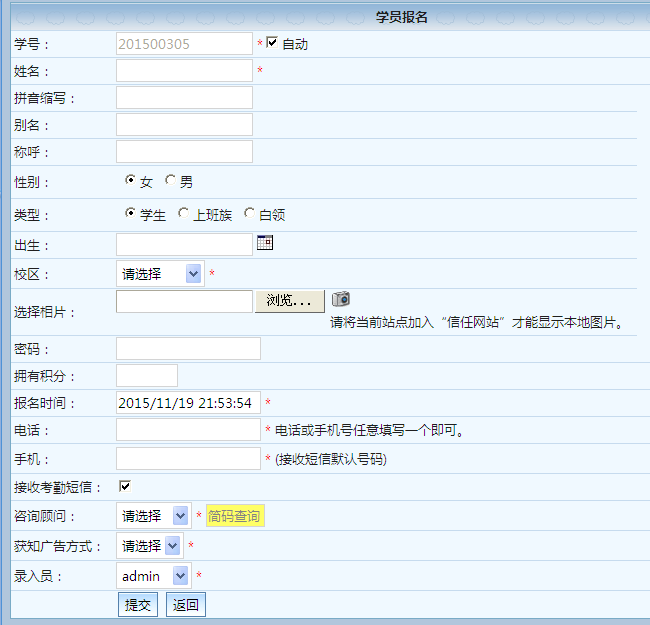Click the 简码查询 lookup link
Screen dimensions: 650x625
point(234,516)
